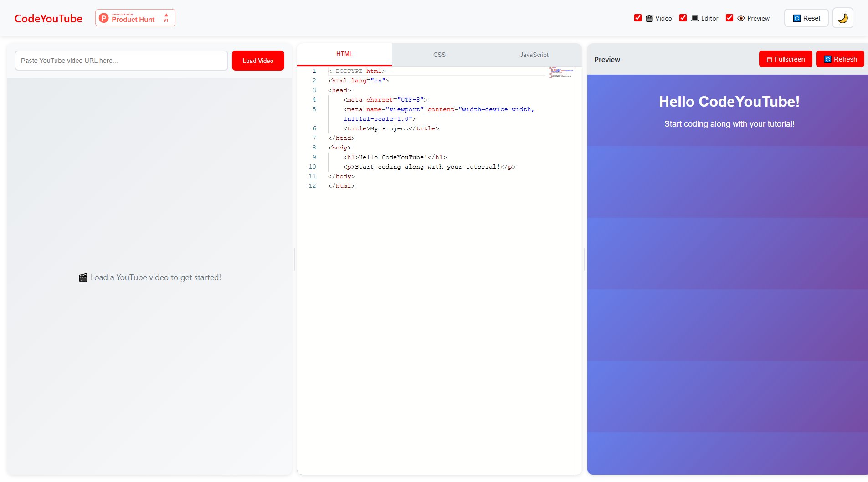Click the refresh arrows icon in Preview
The width and height of the screenshot is (868, 482).
tap(827, 59)
